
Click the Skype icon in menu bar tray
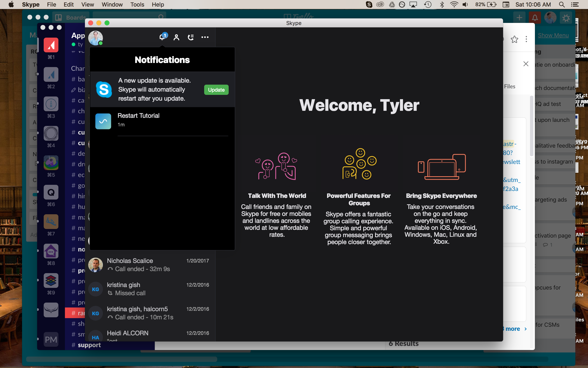369,4
